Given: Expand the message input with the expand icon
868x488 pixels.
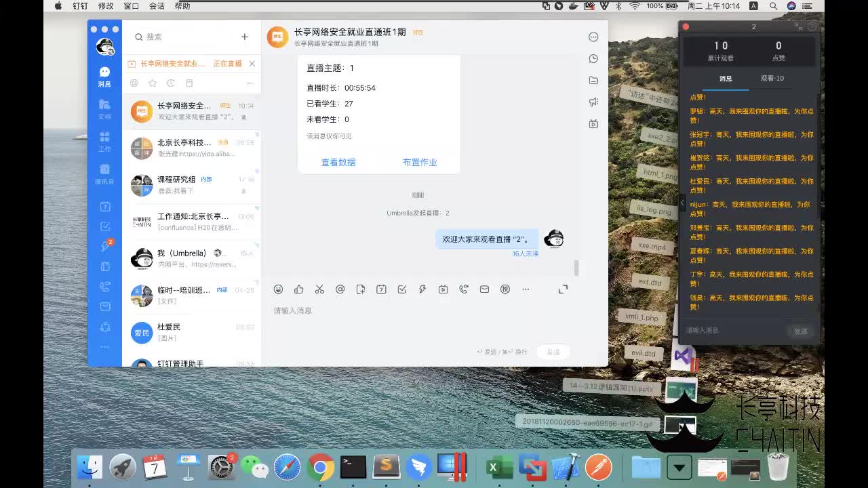Looking at the screenshot, I should 563,289.
